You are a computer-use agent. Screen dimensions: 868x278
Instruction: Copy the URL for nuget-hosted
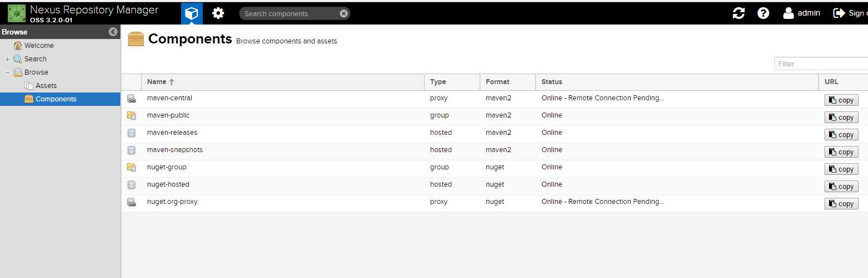(x=841, y=187)
